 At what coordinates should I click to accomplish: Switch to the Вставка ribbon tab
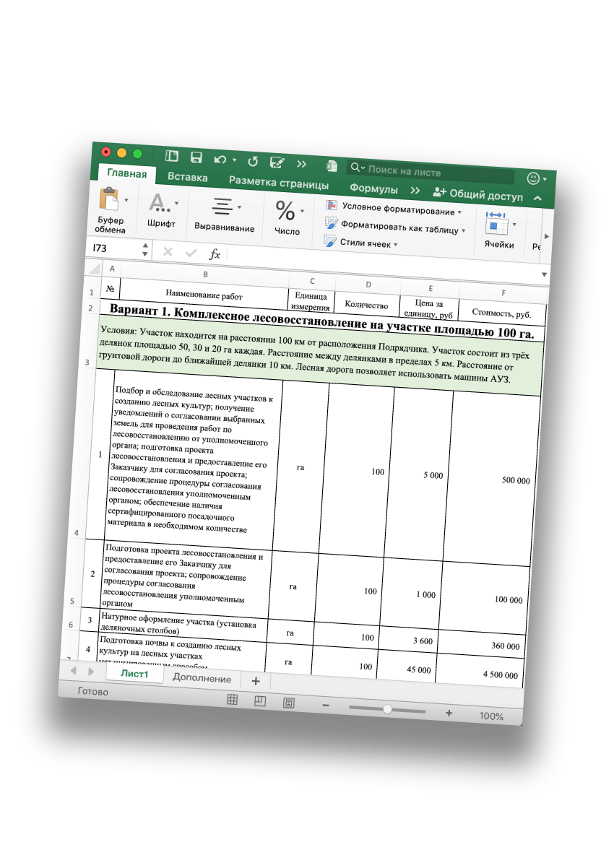[x=189, y=177]
